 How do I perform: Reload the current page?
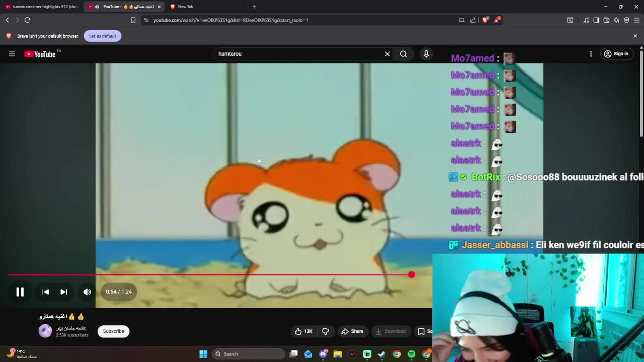coord(27,20)
